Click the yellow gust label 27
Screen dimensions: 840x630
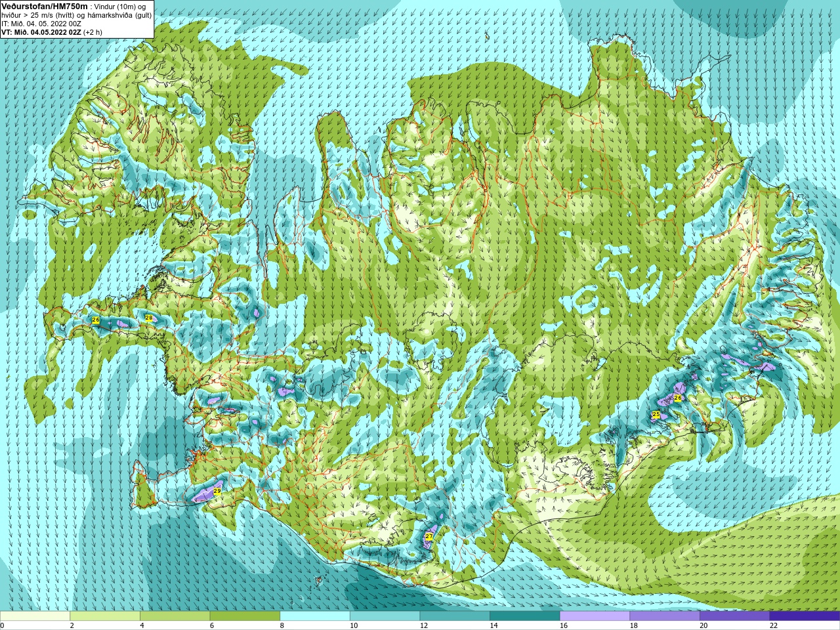[x=429, y=536]
